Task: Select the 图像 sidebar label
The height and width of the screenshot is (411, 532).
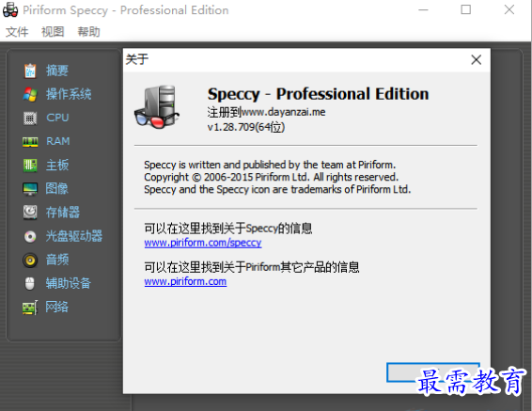Action: click(57, 189)
